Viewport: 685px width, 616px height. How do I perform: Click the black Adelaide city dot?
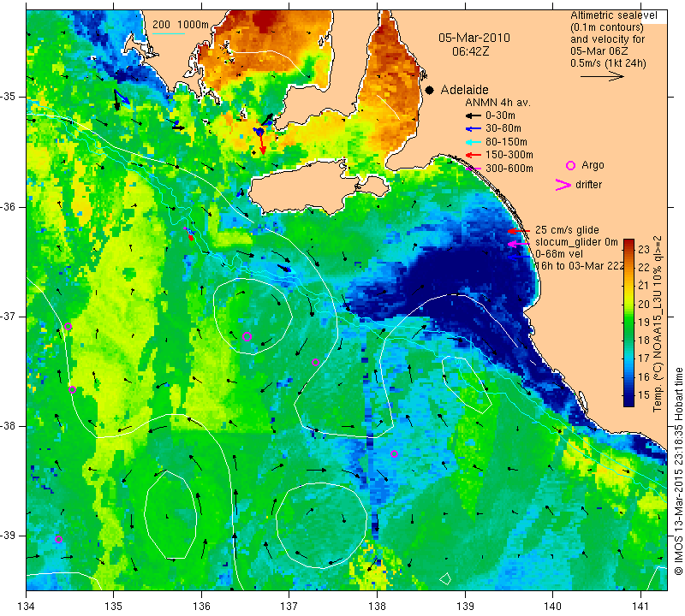click(430, 90)
